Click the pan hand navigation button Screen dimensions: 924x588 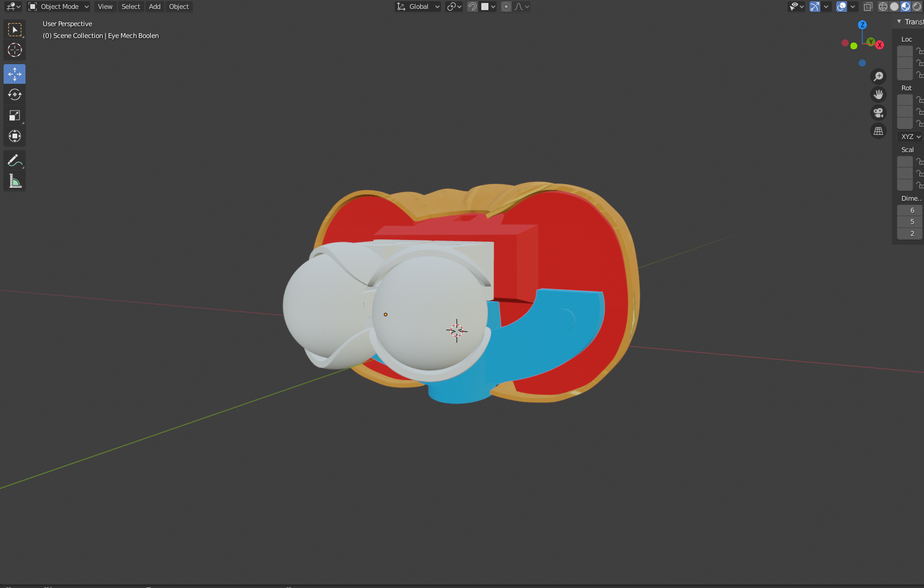click(x=878, y=94)
